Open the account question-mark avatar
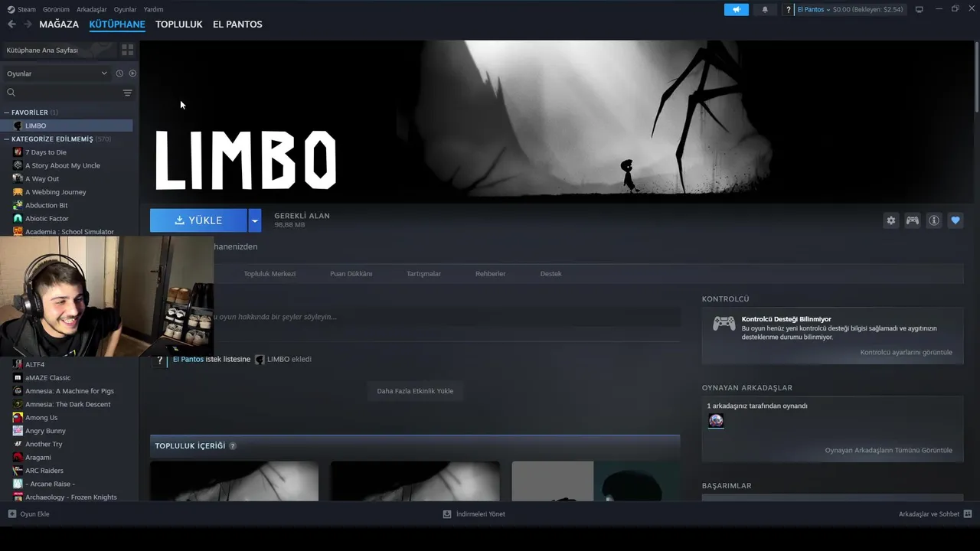The height and width of the screenshot is (551, 980). tap(789, 9)
